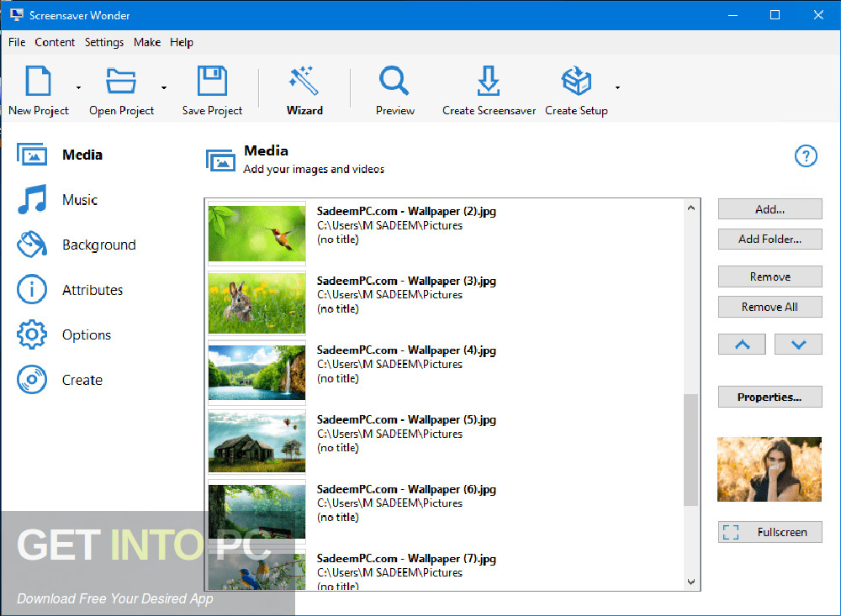This screenshot has height=616, width=841.
Task: Open the Settings menu
Action: click(104, 42)
